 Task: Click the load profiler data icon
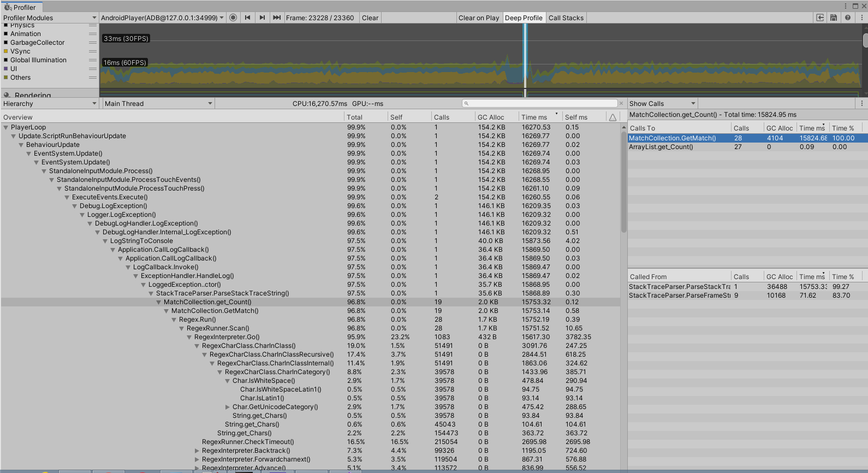click(820, 17)
